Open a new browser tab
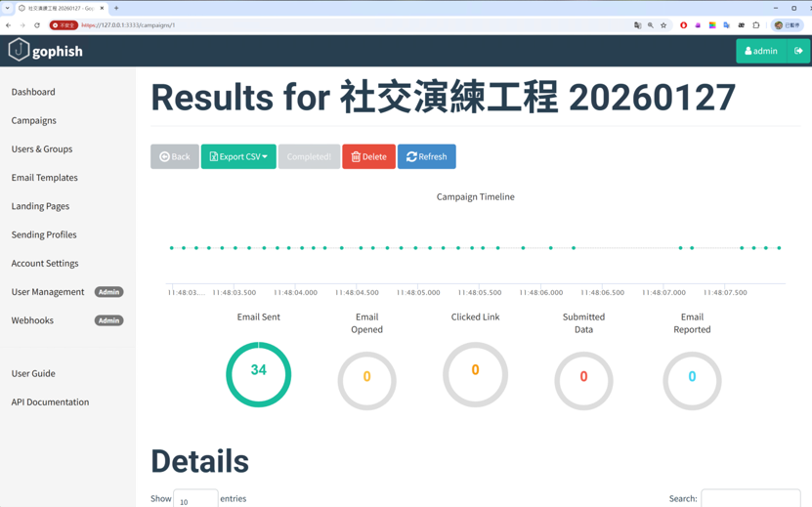 [x=116, y=8]
